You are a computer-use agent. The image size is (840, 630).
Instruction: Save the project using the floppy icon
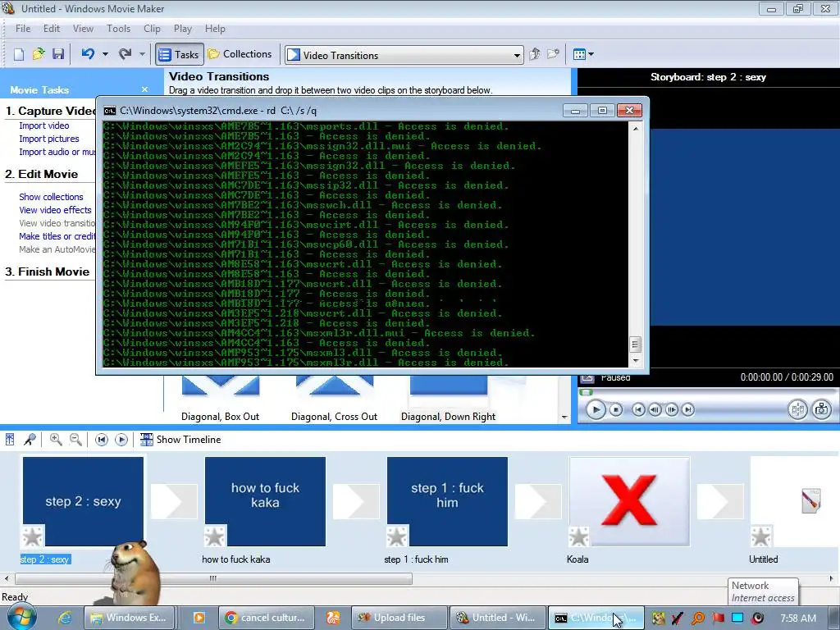point(58,54)
